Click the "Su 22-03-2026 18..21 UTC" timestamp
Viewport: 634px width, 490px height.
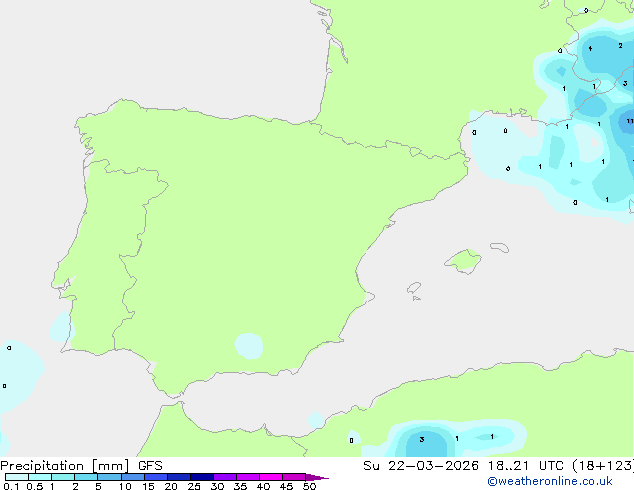coord(463,466)
